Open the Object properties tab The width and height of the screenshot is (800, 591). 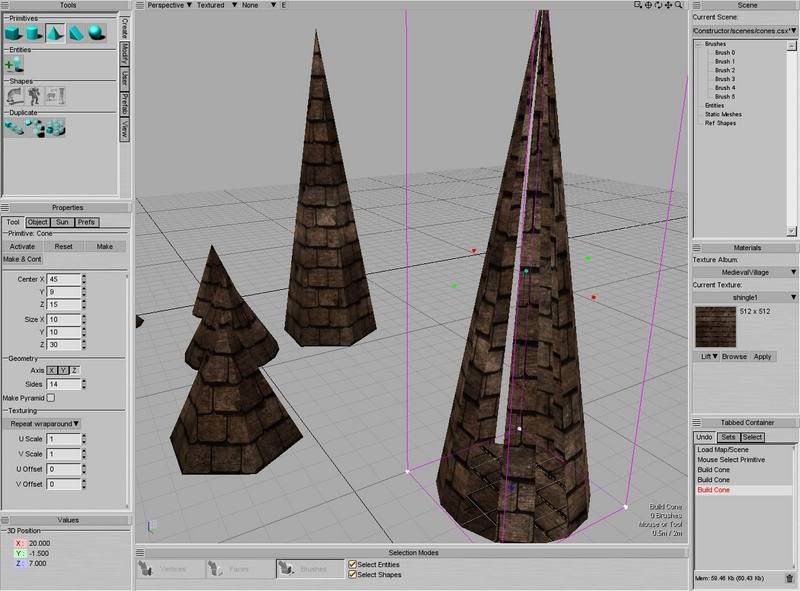[x=38, y=222]
